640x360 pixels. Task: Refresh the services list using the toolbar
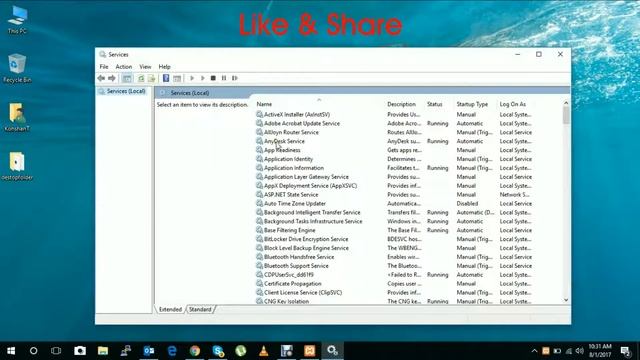[x=141, y=78]
